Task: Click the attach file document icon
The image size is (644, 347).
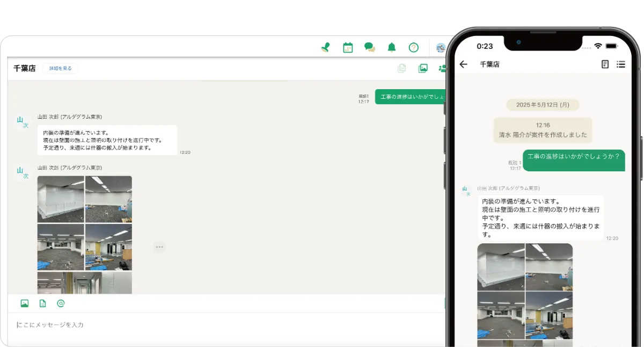Action: pyautogui.click(x=42, y=303)
